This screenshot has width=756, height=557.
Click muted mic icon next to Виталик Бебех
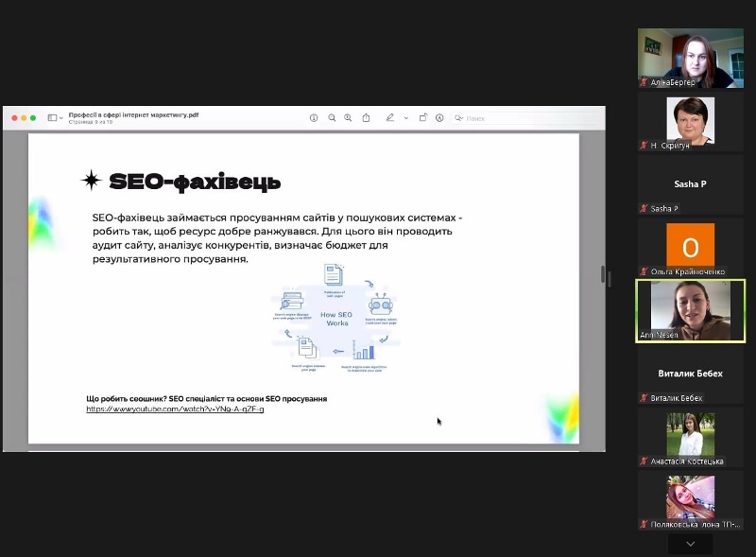click(644, 398)
